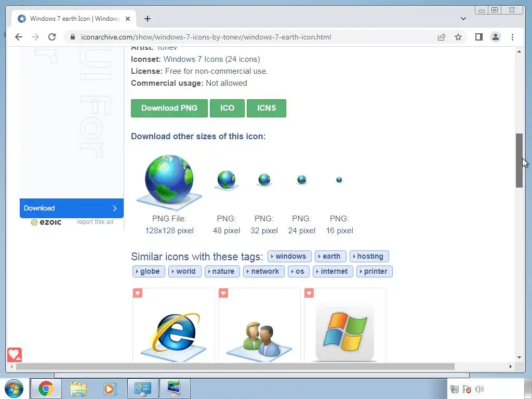Viewport: 532px width, 399px height.
Task: Bookmark this page with star
Action: click(x=458, y=37)
